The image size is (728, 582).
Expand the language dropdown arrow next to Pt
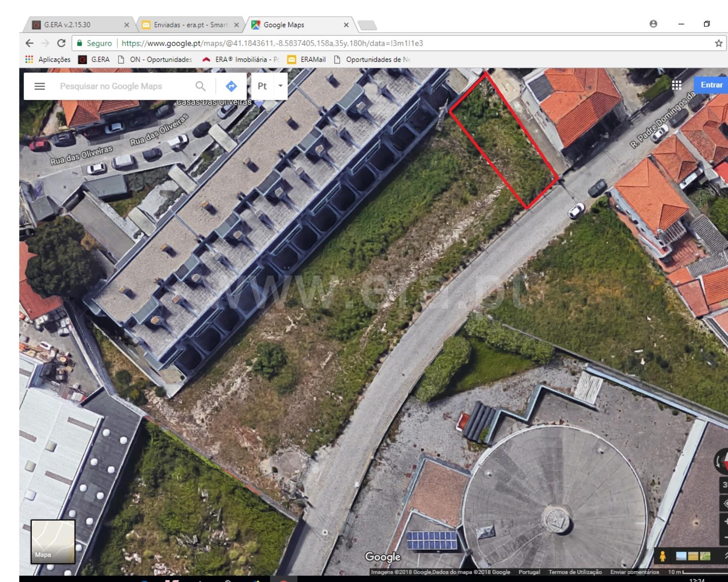280,86
